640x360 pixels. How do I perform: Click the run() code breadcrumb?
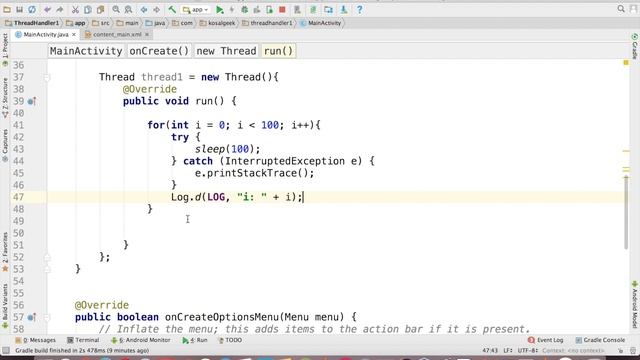coord(278,51)
